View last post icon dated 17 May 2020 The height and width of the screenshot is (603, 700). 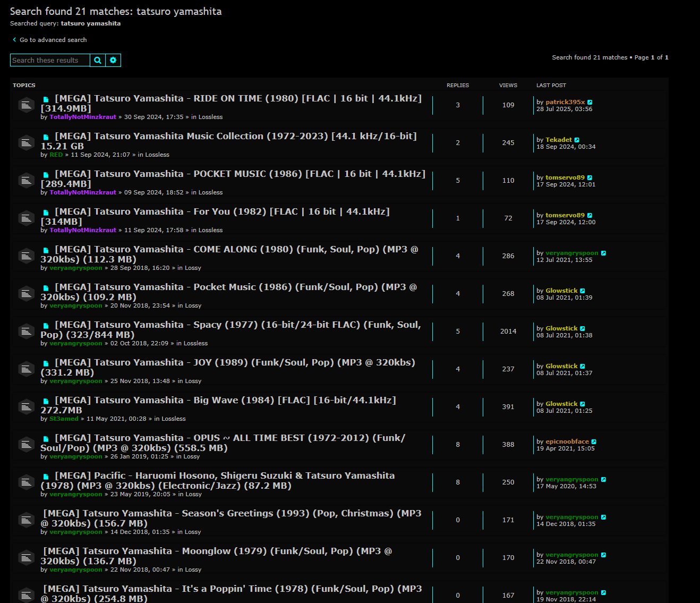point(603,480)
